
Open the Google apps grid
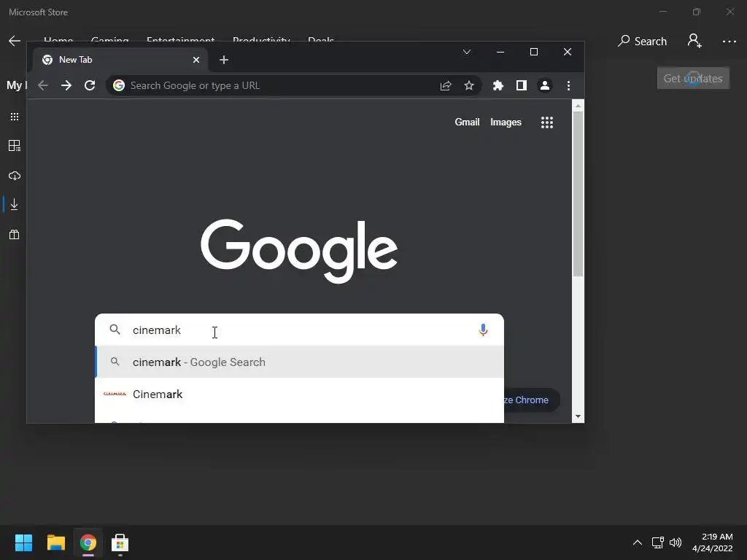[547, 122]
